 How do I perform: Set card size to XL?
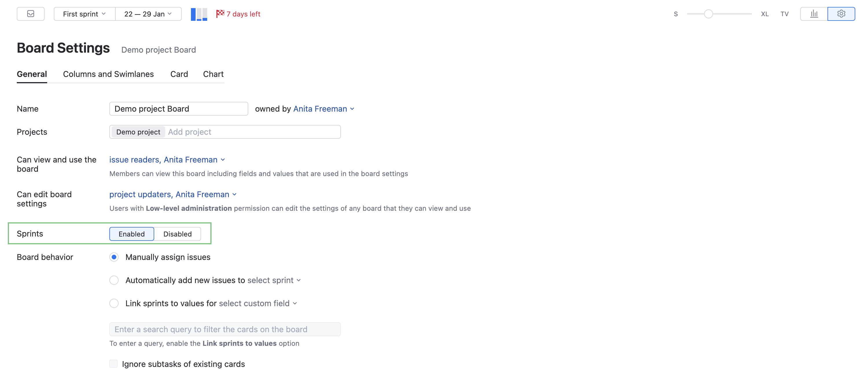pyautogui.click(x=764, y=14)
